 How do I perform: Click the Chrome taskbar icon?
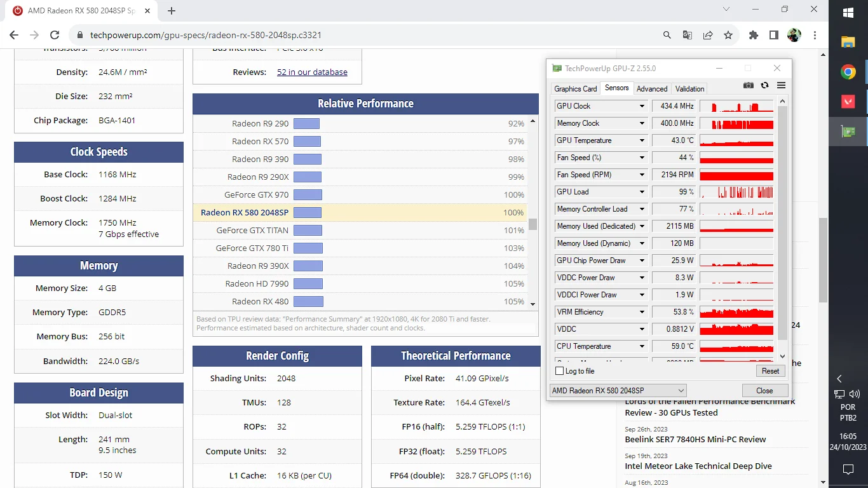click(848, 72)
